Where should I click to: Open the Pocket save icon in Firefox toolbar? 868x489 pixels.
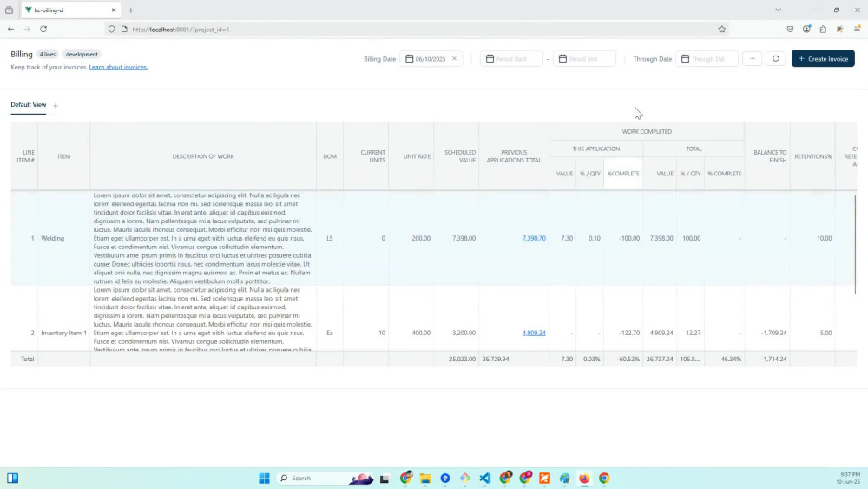(790, 30)
